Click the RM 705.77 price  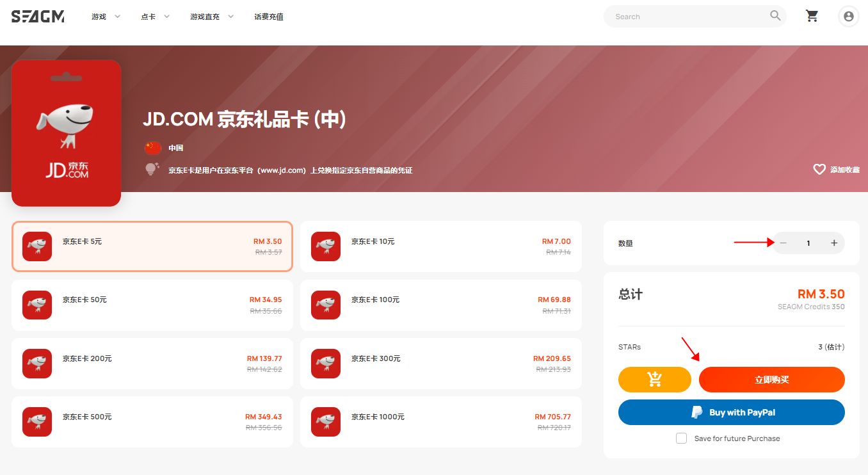pyautogui.click(x=552, y=417)
